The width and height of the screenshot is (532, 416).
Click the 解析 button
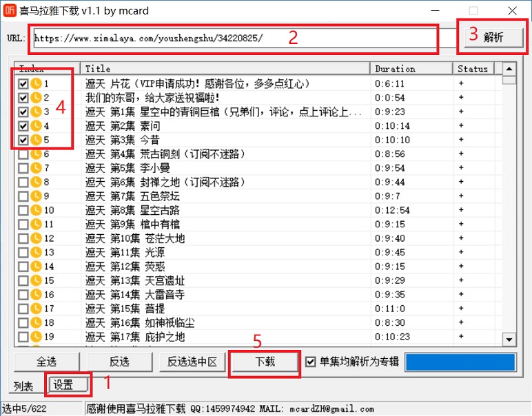pyautogui.click(x=493, y=37)
